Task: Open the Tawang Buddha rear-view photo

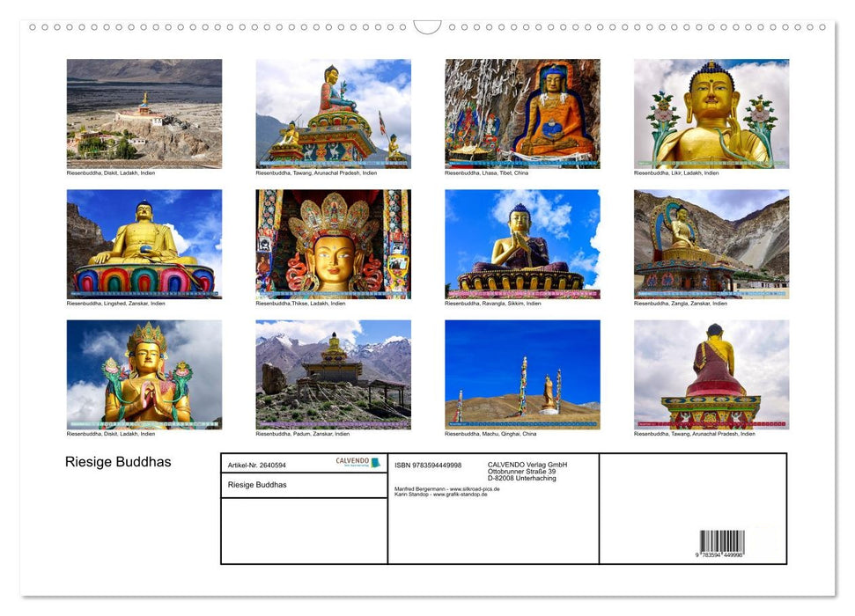Action: pyautogui.click(x=711, y=375)
